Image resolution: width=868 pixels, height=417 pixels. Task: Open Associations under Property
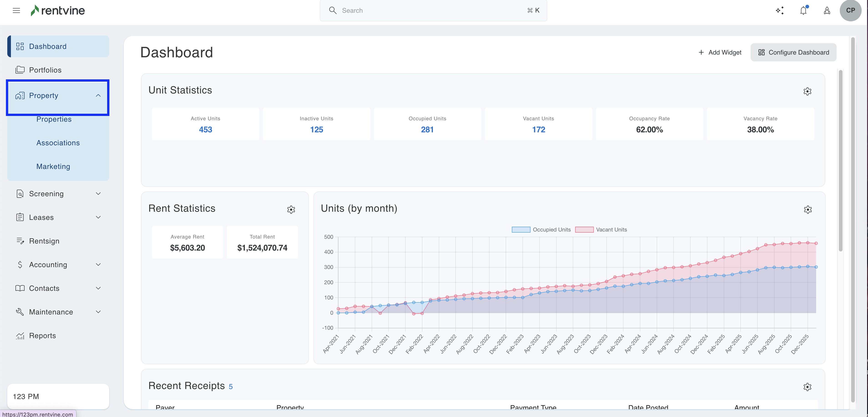(58, 143)
